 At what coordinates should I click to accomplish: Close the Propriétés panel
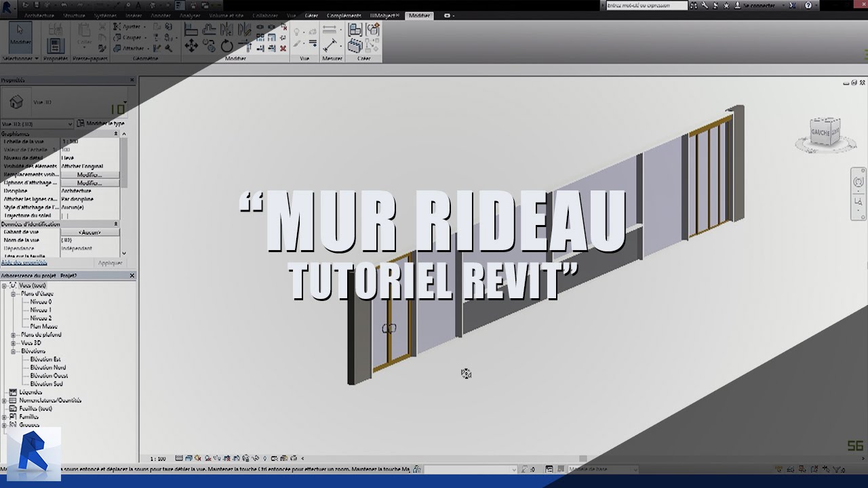tap(132, 80)
